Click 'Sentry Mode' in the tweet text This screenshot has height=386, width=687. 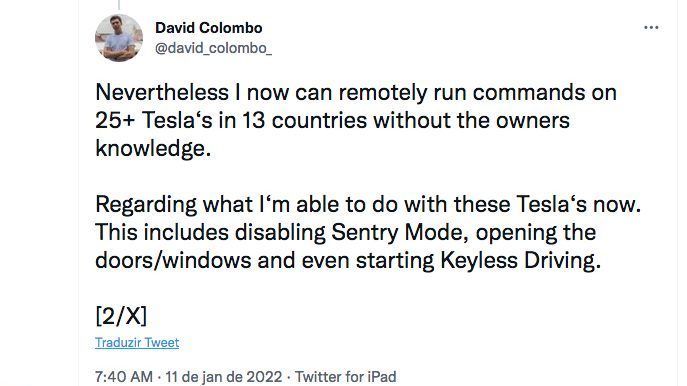397,233
